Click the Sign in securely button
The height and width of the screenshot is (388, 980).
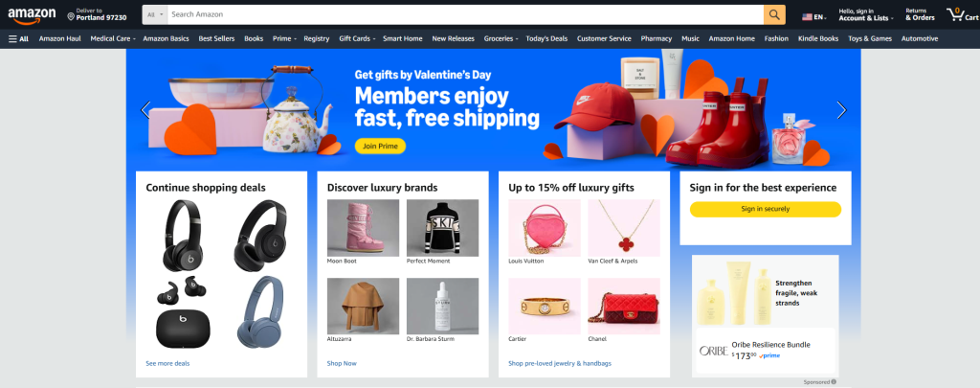pyautogui.click(x=765, y=209)
